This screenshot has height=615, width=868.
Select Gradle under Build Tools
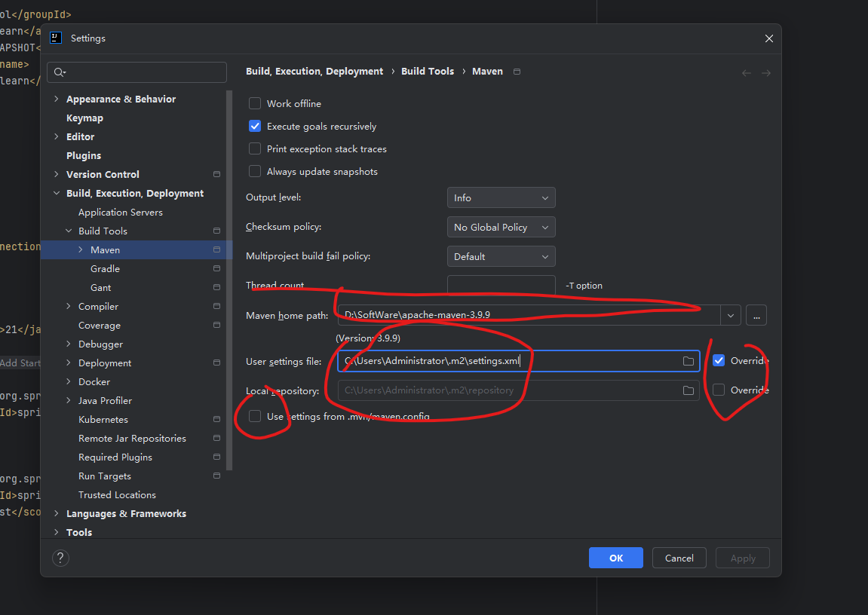(105, 268)
